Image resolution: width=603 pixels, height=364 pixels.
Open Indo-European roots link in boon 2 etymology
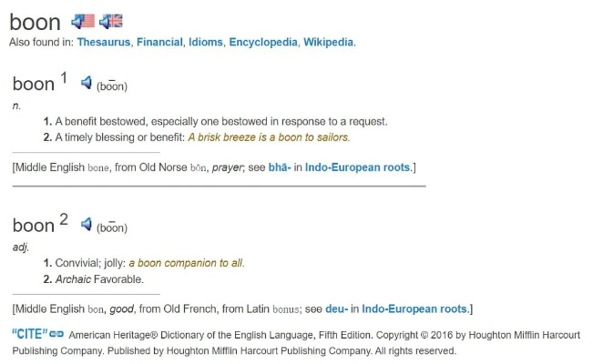click(414, 308)
